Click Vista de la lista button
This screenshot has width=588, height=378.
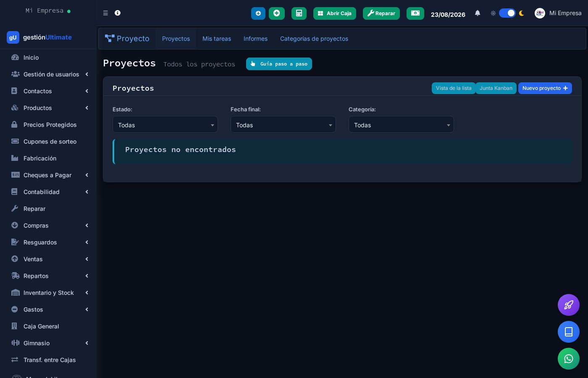454,88
